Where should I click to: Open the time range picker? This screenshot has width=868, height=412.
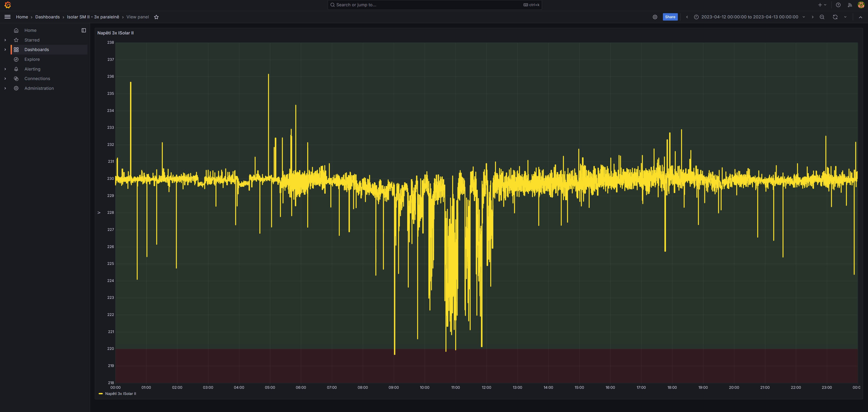tap(749, 17)
